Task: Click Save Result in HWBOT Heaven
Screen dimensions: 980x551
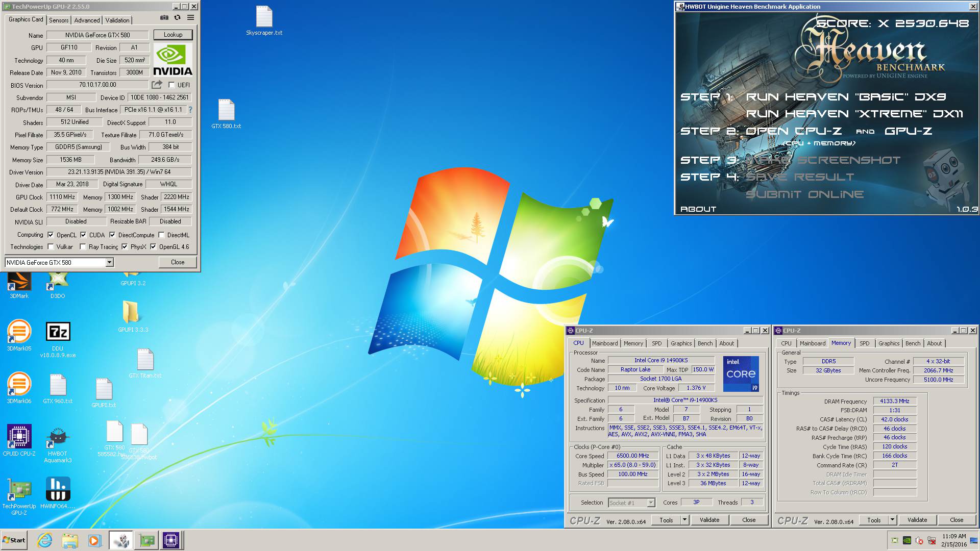Action: click(x=800, y=177)
